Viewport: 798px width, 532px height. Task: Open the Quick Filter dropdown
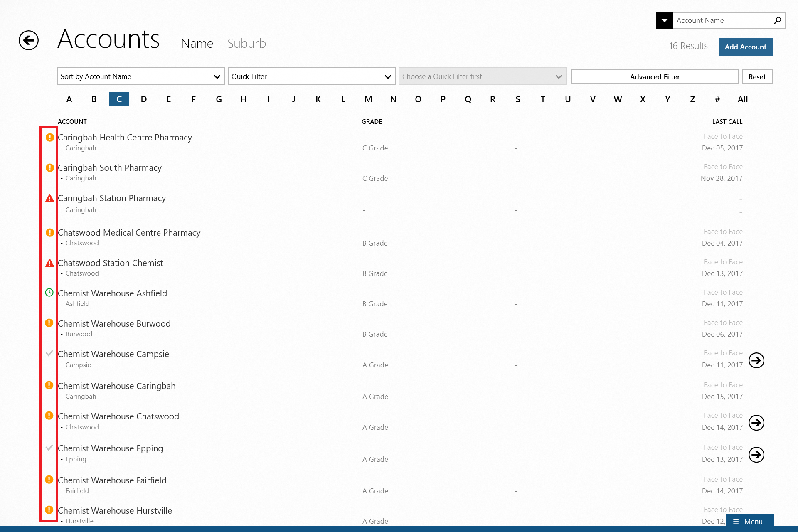[311, 76]
